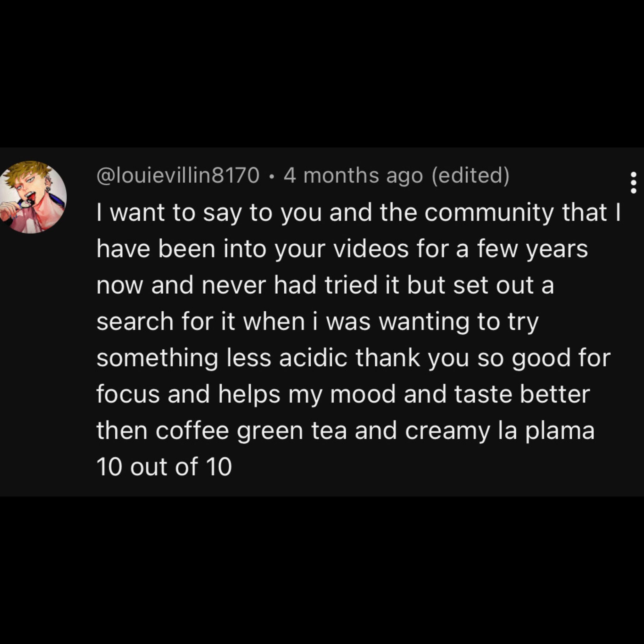Click the phrase 'search for it'
This screenshot has width=644, height=644.
(x=166, y=322)
